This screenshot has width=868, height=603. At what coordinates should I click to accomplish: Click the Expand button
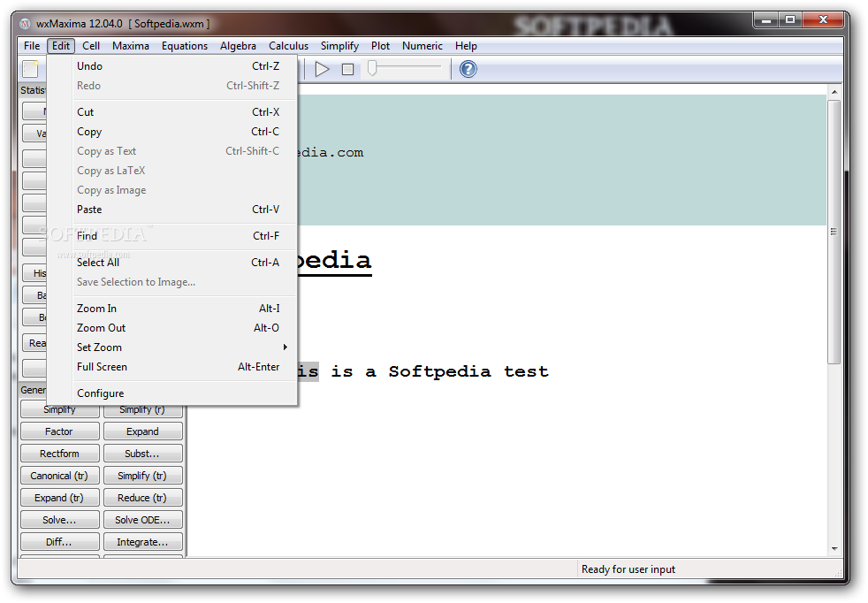click(143, 431)
